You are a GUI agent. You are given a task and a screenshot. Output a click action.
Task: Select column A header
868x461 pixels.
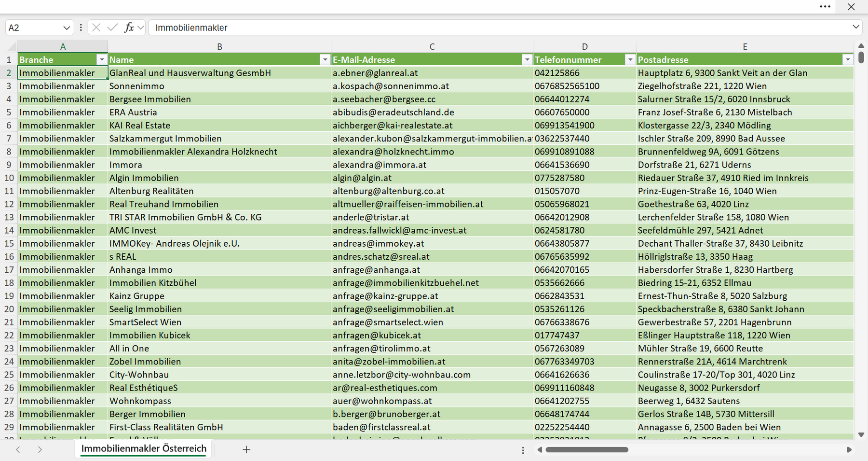[63, 47]
